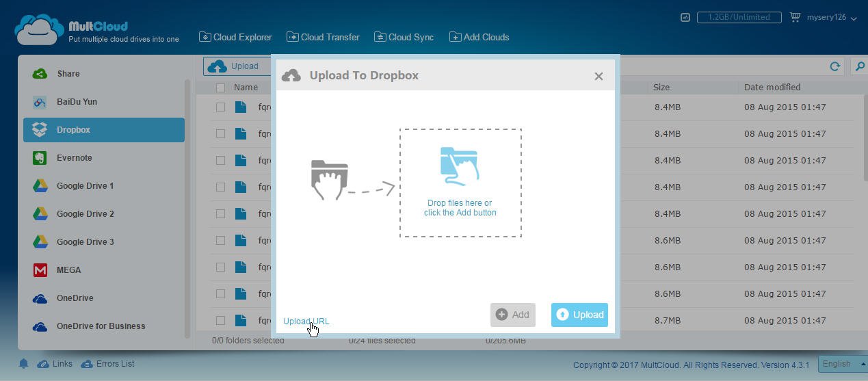Click the Google Drive 1 icon
The height and width of the screenshot is (381, 868).
tap(40, 186)
